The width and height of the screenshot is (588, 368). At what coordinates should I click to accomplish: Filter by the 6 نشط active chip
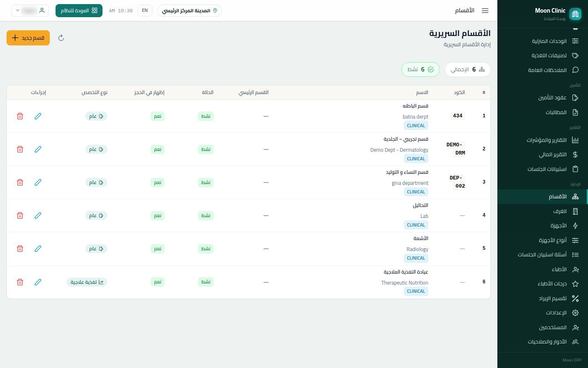coord(421,70)
